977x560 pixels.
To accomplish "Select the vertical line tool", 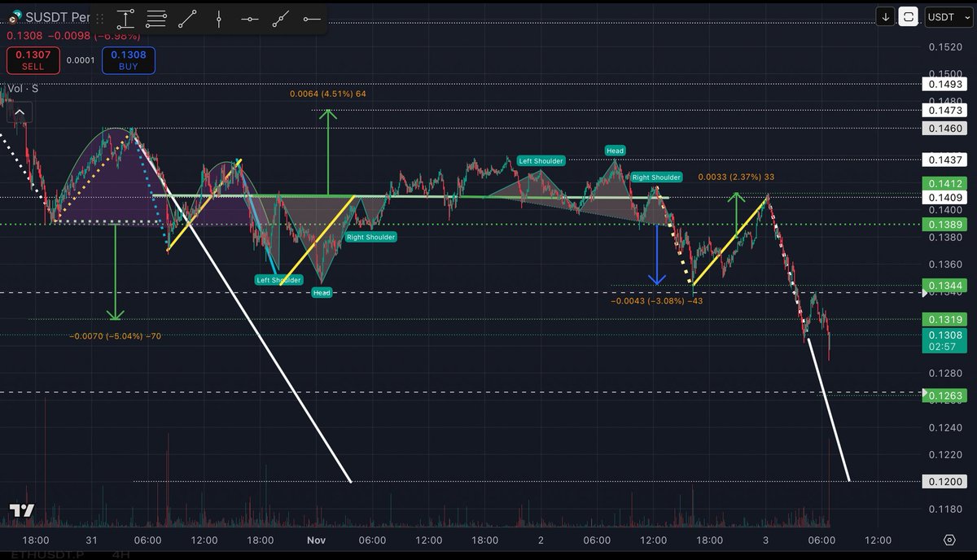I will tap(218, 19).
